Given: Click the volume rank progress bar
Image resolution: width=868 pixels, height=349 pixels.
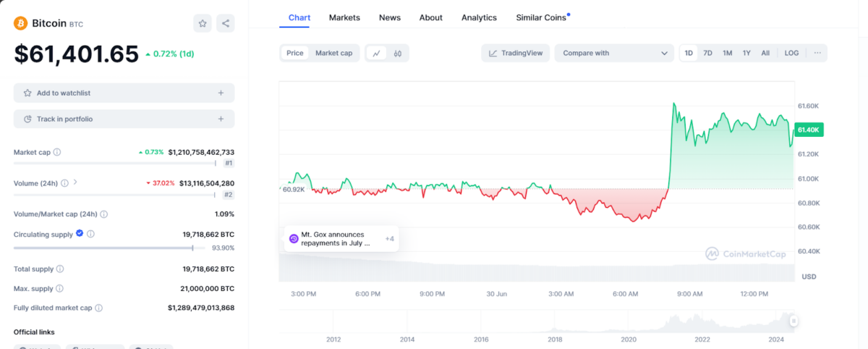Looking at the screenshot, I should pos(116,195).
